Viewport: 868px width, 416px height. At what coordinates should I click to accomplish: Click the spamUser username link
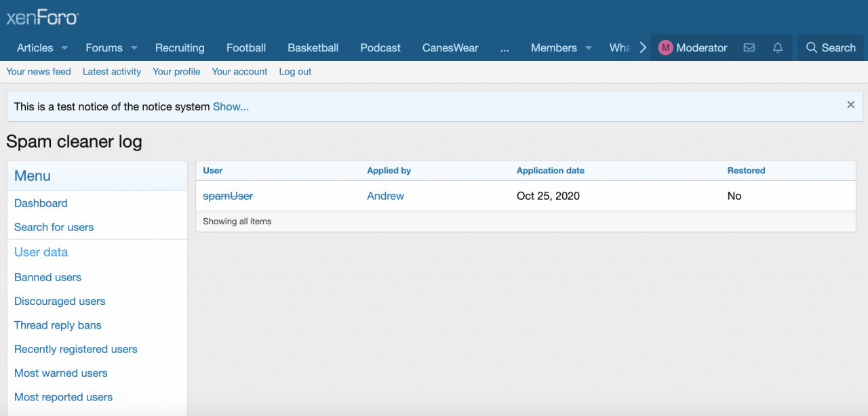pos(228,196)
